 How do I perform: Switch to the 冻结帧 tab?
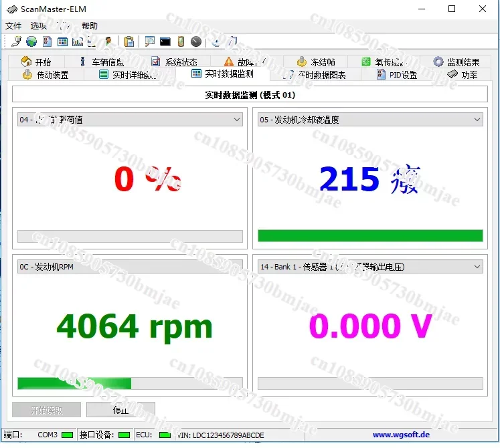pos(316,62)
